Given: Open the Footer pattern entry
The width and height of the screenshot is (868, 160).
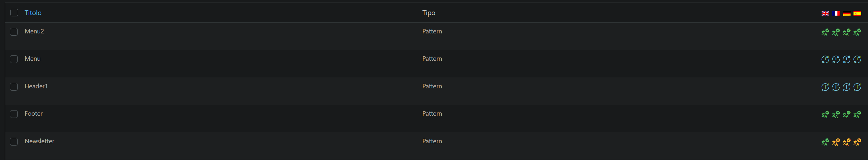Looking at the screenshot, I should (x=34, y=114).
